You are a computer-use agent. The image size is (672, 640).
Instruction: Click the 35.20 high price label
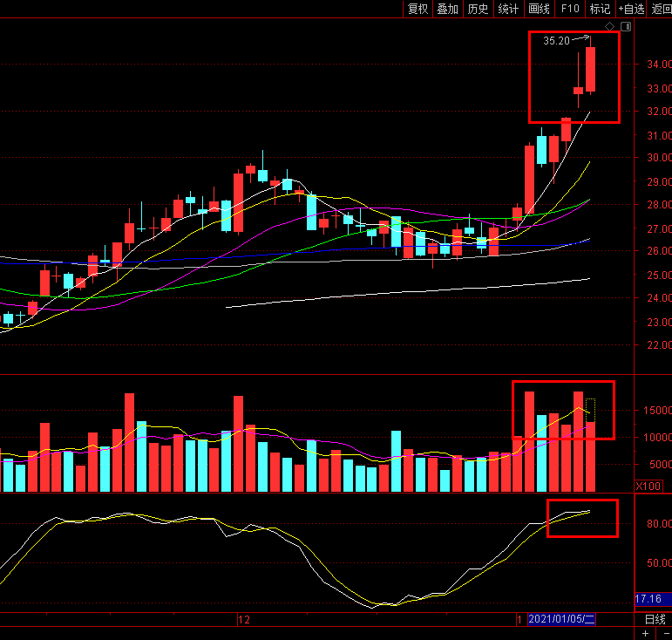(x=556, y=41)
